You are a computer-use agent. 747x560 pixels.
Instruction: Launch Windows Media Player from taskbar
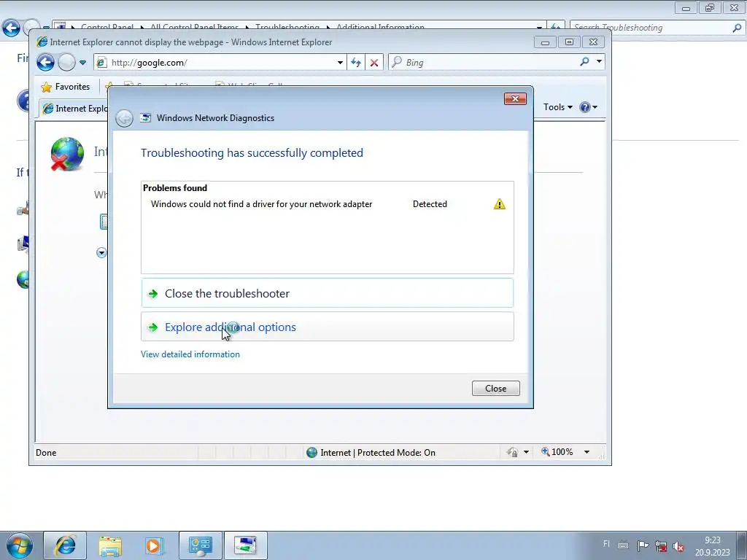(153, 545)
